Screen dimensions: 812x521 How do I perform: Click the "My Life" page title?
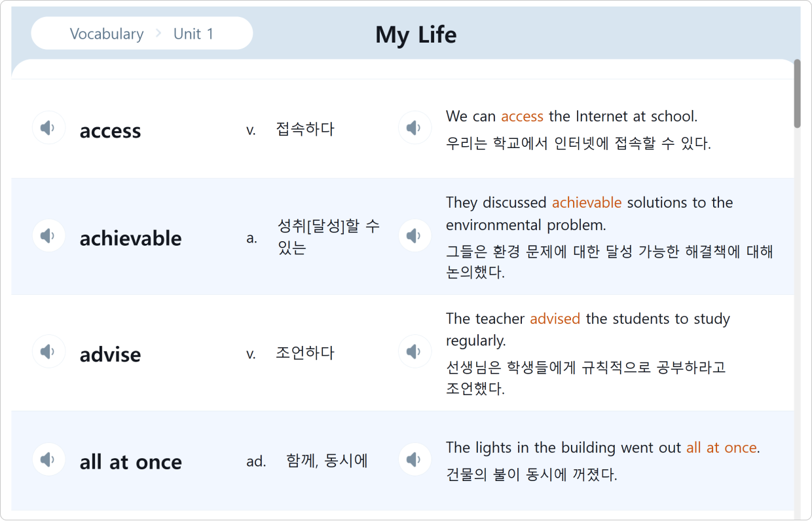416,35
